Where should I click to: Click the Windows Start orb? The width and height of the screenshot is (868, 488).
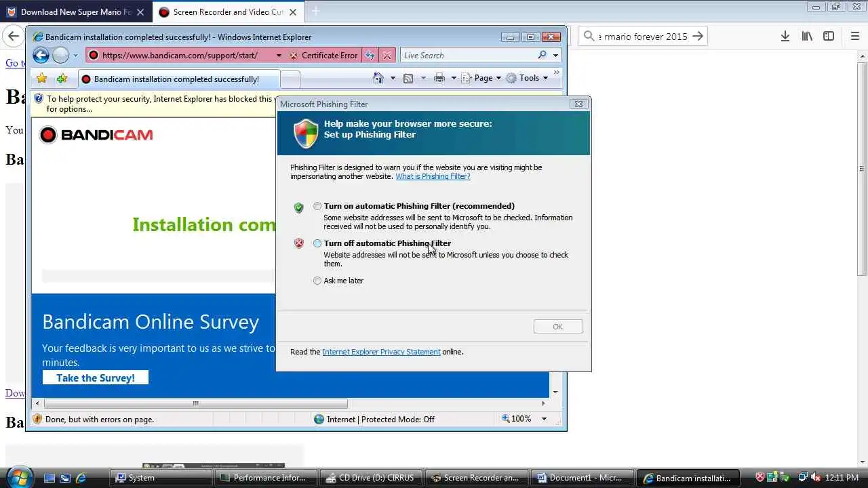point(18,477)
